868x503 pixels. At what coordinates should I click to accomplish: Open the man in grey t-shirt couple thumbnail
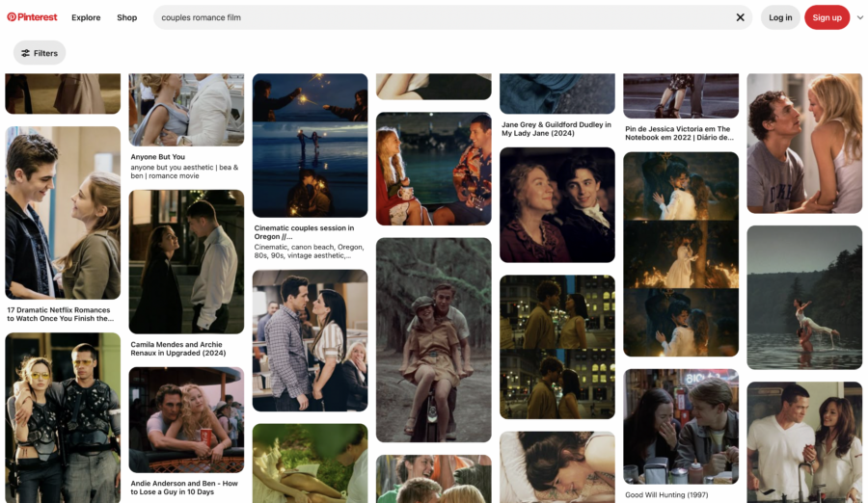(x=804, y=144)
